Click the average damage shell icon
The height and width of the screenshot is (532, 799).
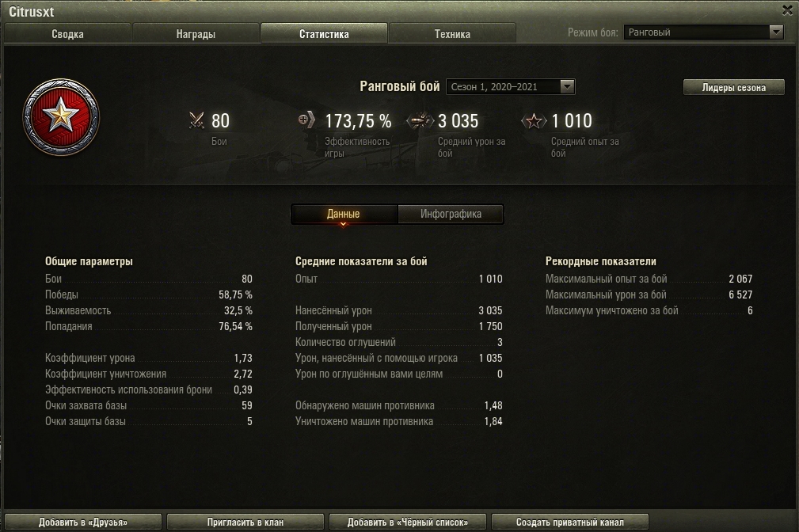pos(420,121)
